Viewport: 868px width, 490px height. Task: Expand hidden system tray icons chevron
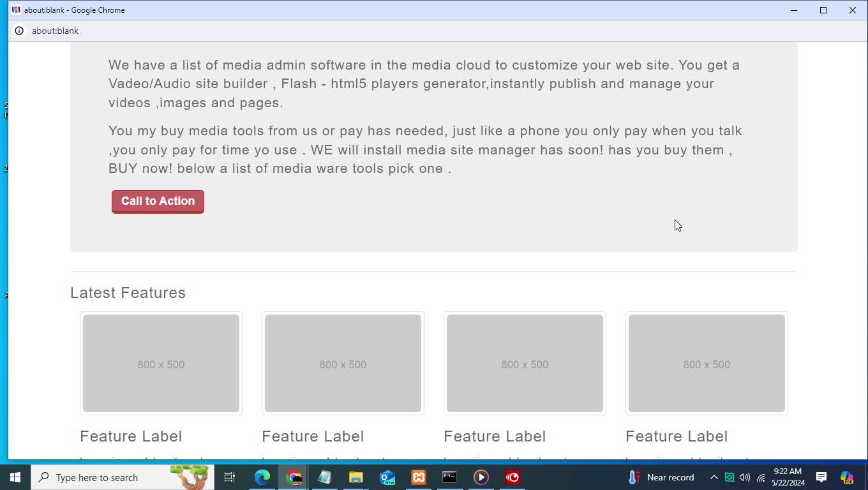click(x=714, y=477)
